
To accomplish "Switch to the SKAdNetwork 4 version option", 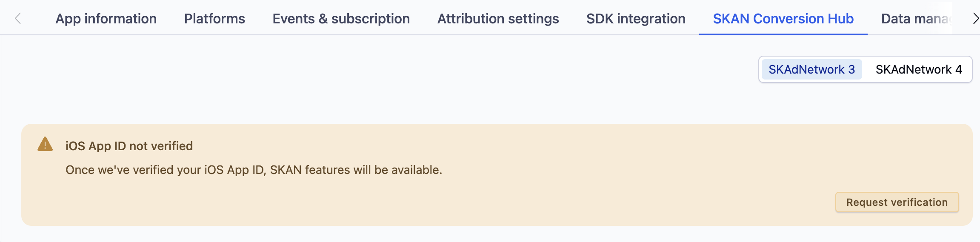I will pyautogui.click(x=919, y=69).
